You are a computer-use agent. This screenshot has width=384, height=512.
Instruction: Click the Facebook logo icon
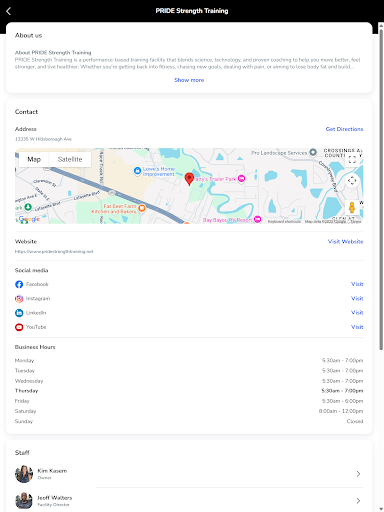(19, 284)
